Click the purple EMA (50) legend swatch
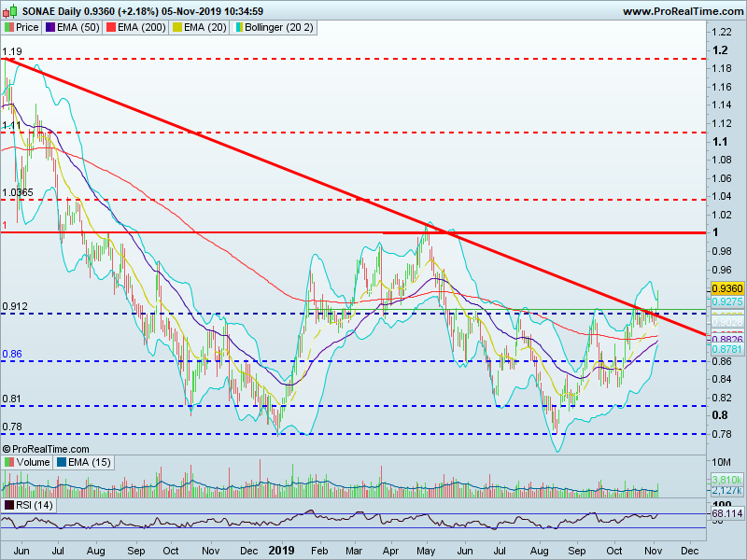 point(49,28)
